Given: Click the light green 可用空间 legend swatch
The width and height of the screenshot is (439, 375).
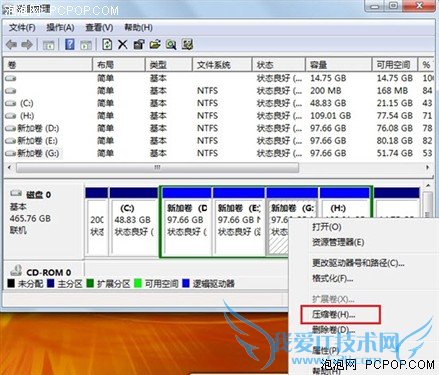Looking at the screenshot, I should [x=138, y=284].
